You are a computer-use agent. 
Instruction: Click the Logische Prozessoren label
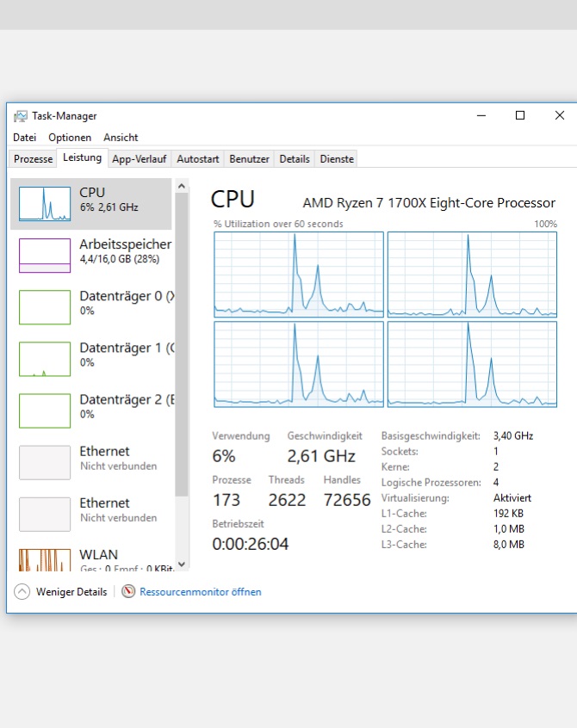[431, 483]
